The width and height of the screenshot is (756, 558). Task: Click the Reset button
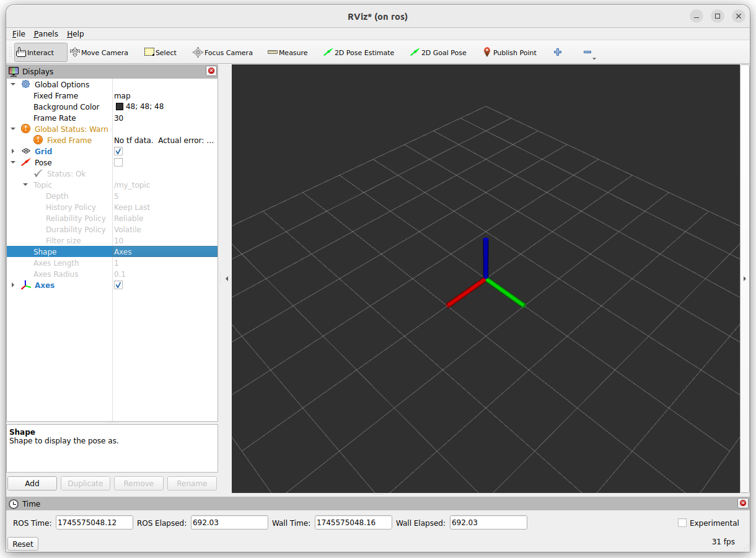pyautogui.click(x=23, y=544)
